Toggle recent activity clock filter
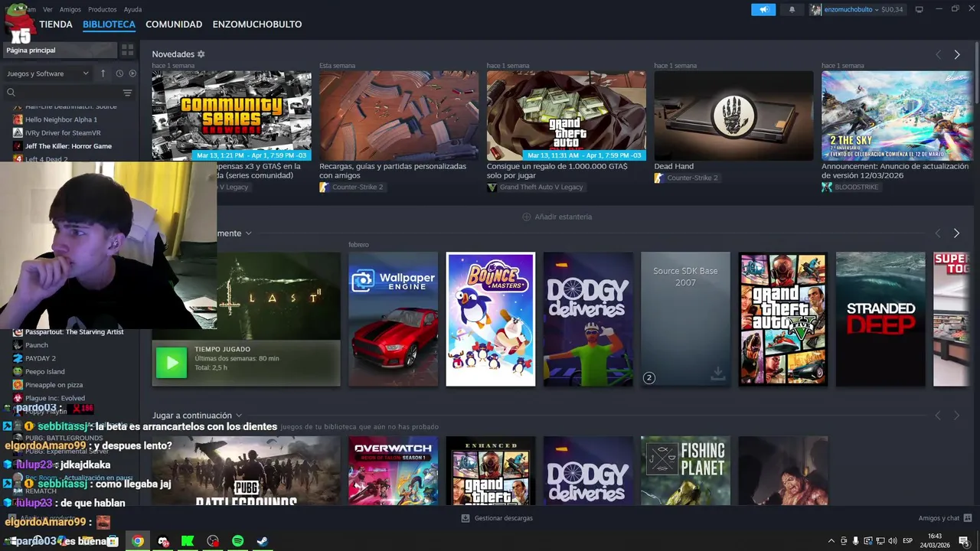Image resolution: width=980 pixels, height=551 pixels. pyautogui.click(x=119, y=73)
